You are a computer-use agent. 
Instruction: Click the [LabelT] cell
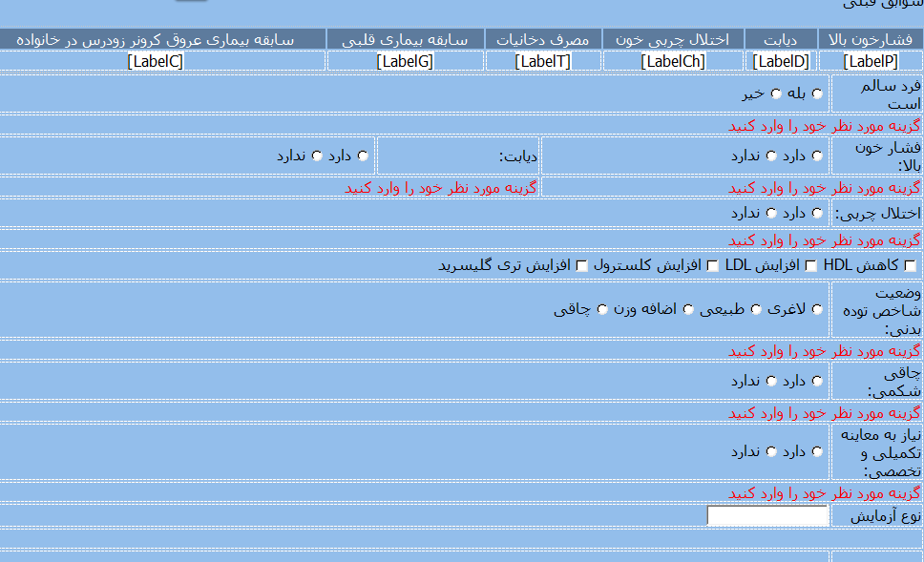point(543,61)
